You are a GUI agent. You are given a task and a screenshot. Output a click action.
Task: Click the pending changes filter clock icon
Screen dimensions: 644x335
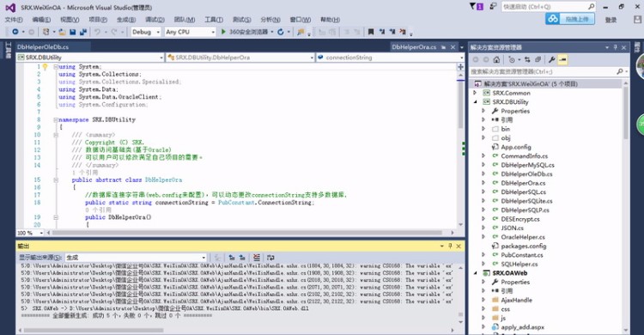(x=512, y=59)
